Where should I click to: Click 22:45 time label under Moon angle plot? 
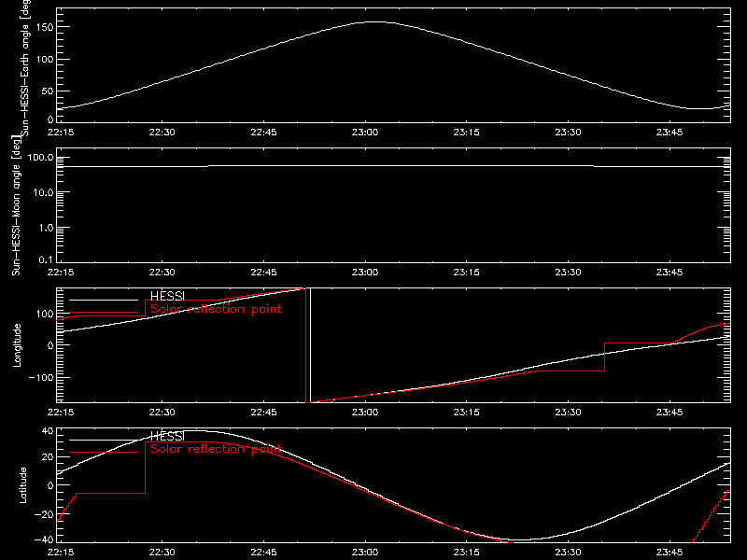(x=263, y=273)
